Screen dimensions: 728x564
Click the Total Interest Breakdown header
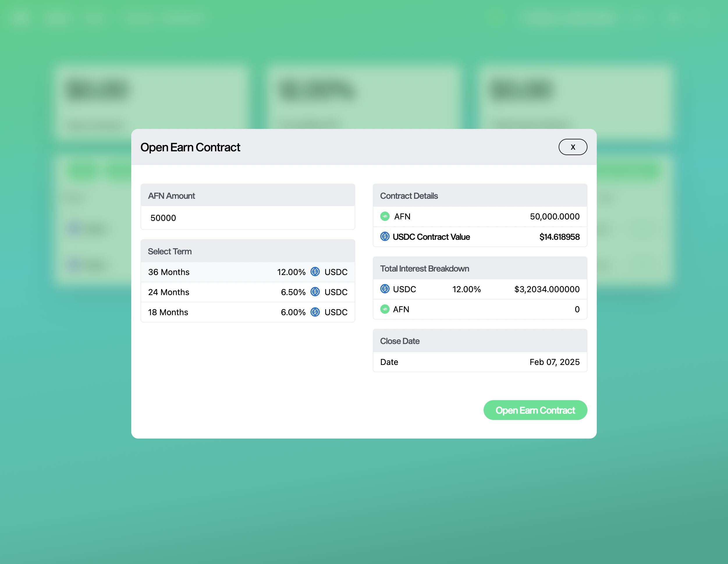[424, 269]
